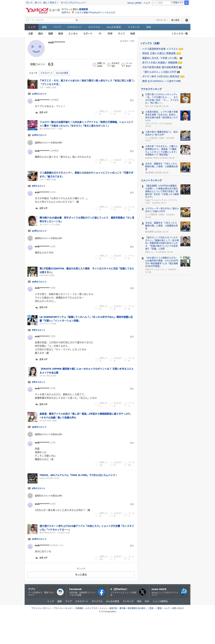Click トピックス一覧 link
Viewport: 215px width, 644px height.
pyautogui.click(x=180, y=34)
